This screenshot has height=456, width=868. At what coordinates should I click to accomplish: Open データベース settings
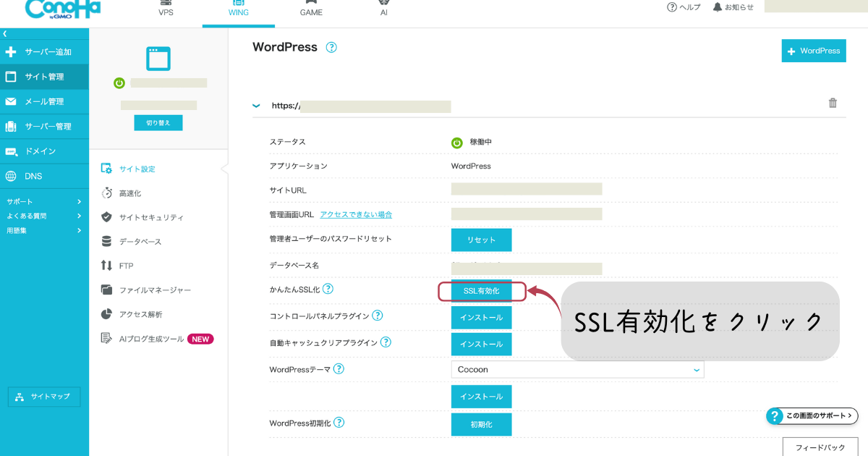pyautogui.click(x=131, y=242)
